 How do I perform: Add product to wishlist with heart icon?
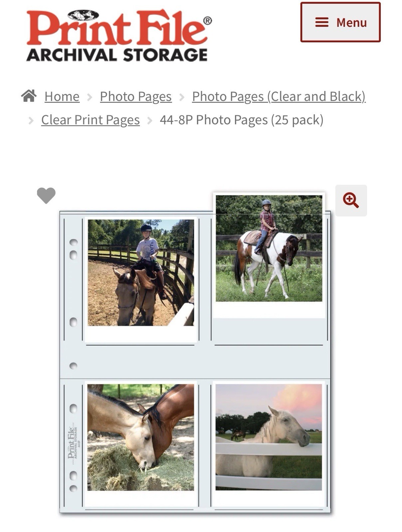pyautogui.click(x=46, y=196)
